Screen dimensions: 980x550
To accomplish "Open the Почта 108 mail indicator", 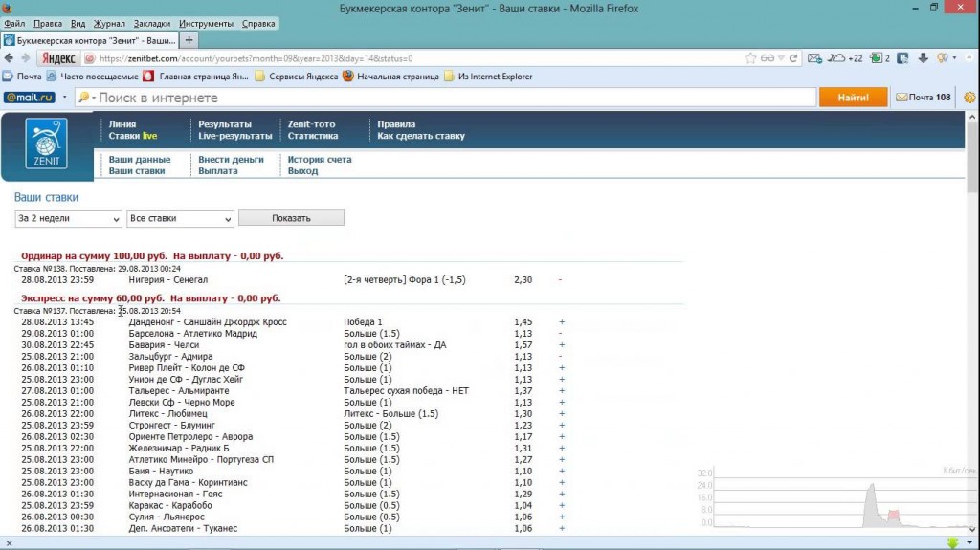I will click(x=924, y=98).
